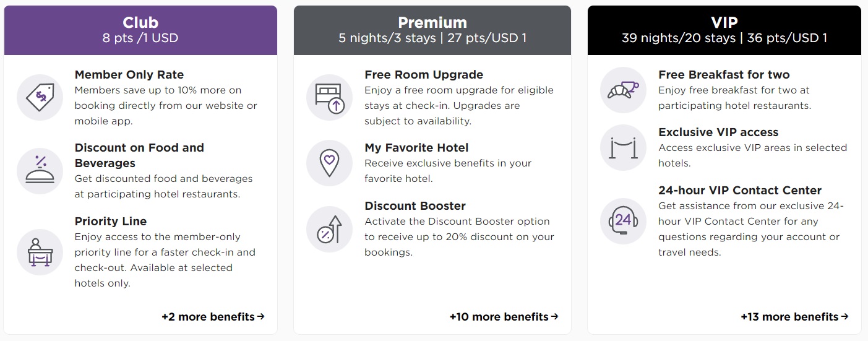
Task: Click the My Favorite Hotel heart pin icon
Action: 329,163
